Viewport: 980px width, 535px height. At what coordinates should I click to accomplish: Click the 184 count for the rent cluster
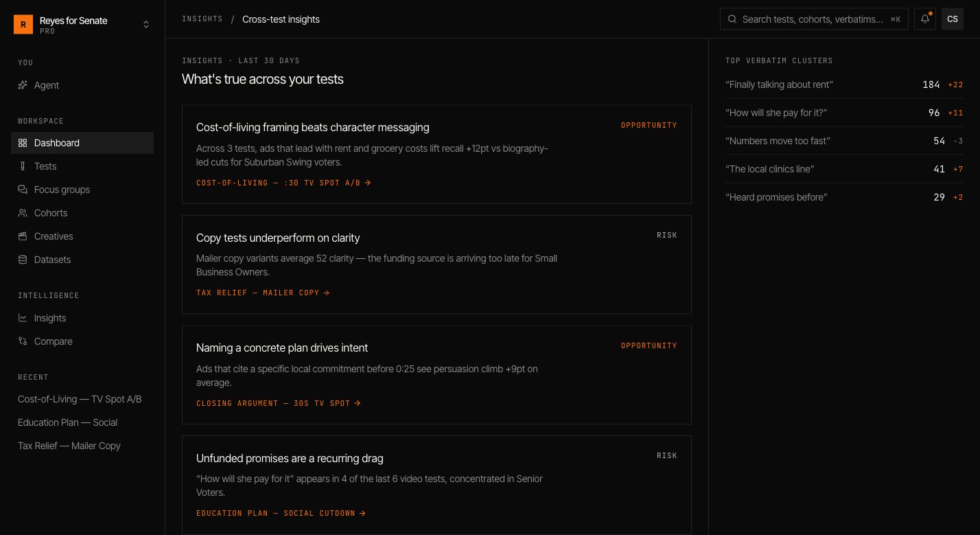coord(931,84)
